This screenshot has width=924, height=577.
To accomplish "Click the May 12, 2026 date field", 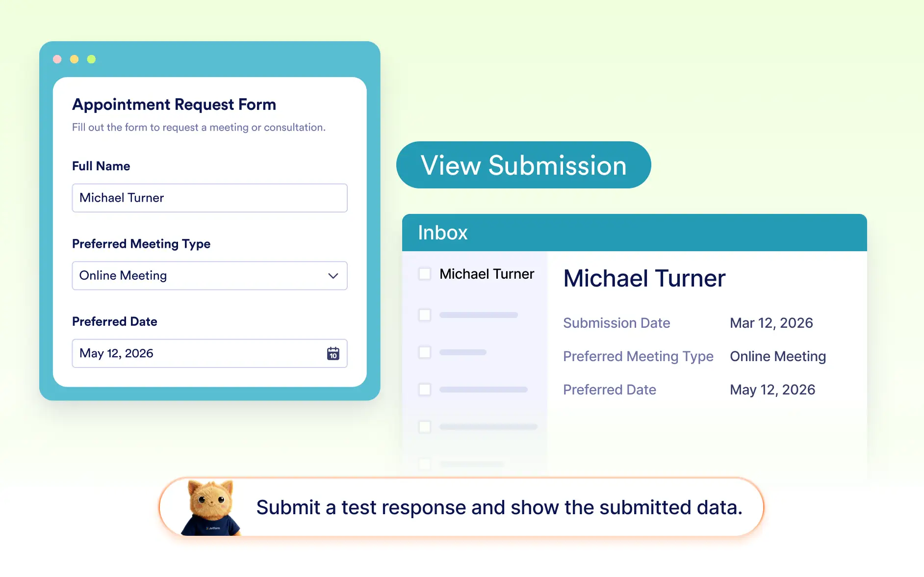I will pyautogui.click(x=209, y=353).
